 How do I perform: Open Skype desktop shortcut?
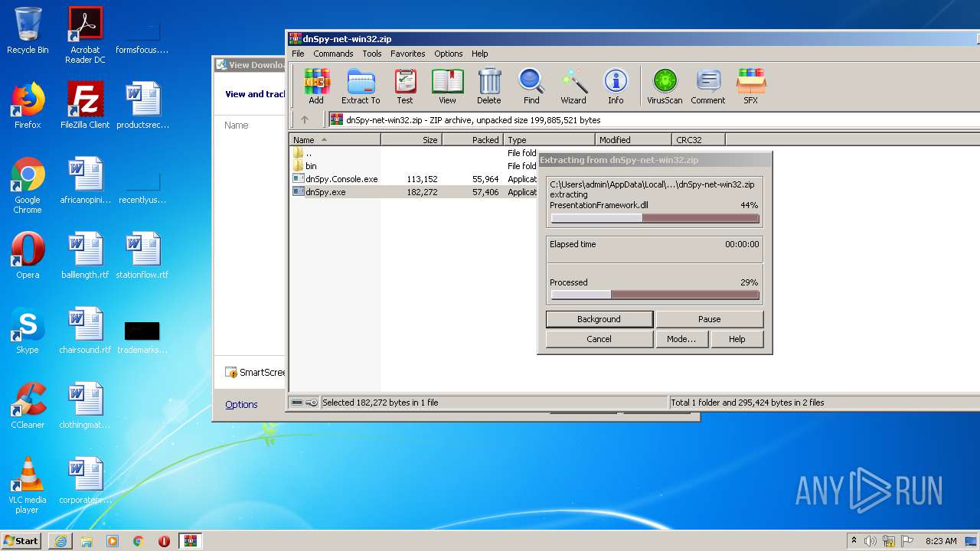click(x=28, y=331)
